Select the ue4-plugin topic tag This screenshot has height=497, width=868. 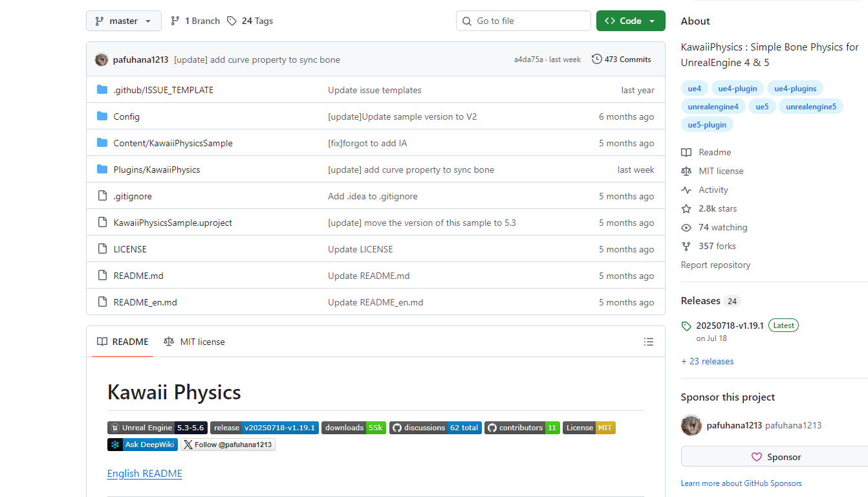click(738, 89)
